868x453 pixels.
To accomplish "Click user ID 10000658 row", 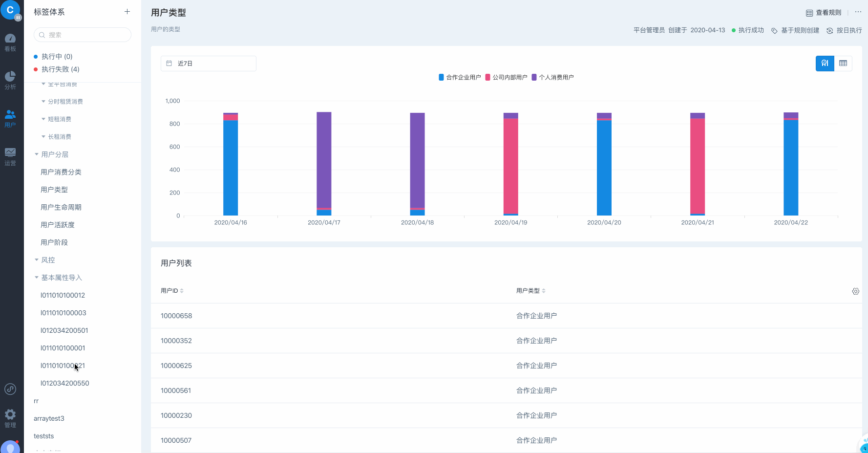I will click(x=507, y=316).
